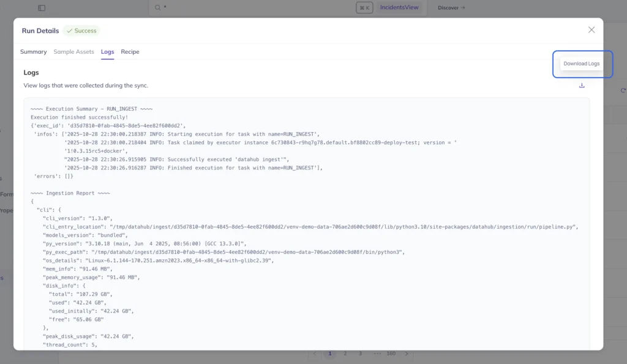Jump to page 160 in pagination
Viewport: 627px width, 364px height.
(391, 354)
